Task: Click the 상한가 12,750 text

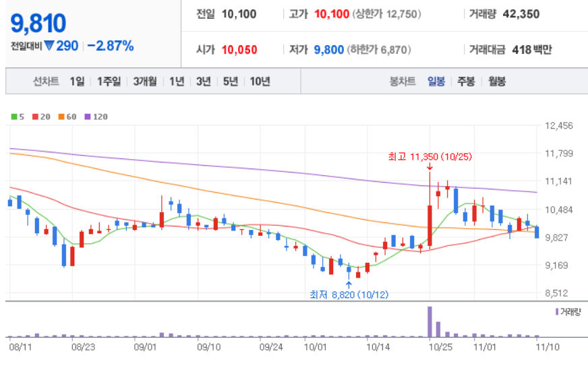Action: pos(386,14)
